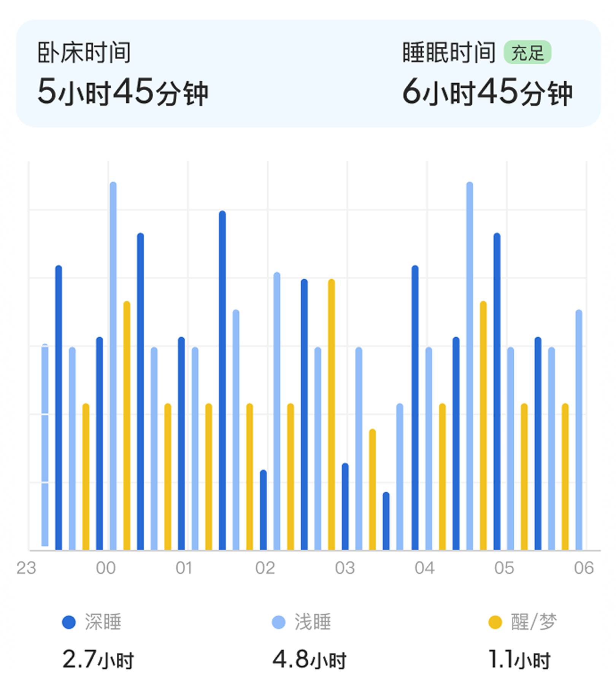Click the light blue 浅睡 legend dot

tap(279, 622)
